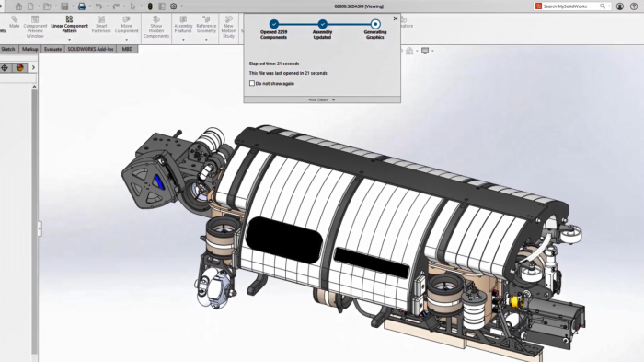Activate Move Component tool
Image resolution: width=644 pixels, height=362 pixels.
(127, 25)
